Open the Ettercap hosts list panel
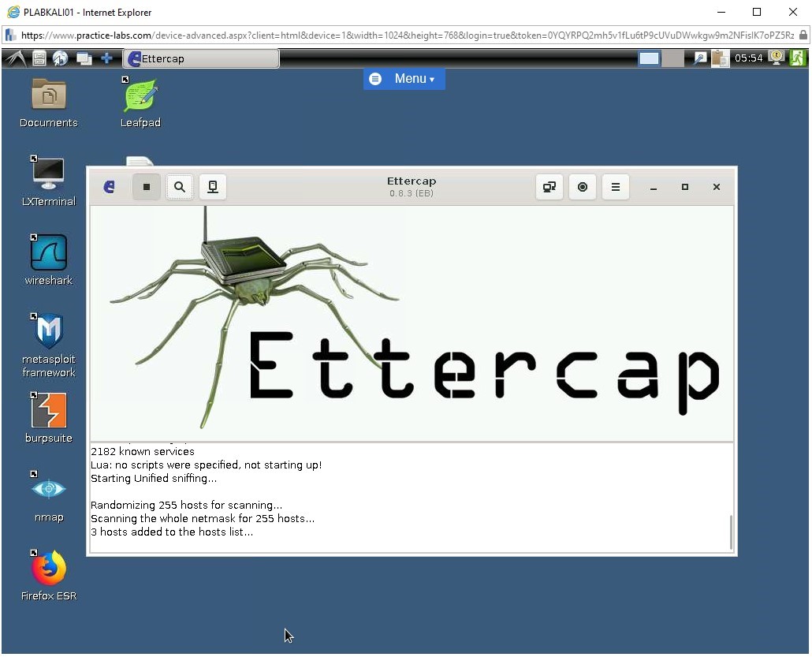The image size is (812, 657). coord(213,187)
